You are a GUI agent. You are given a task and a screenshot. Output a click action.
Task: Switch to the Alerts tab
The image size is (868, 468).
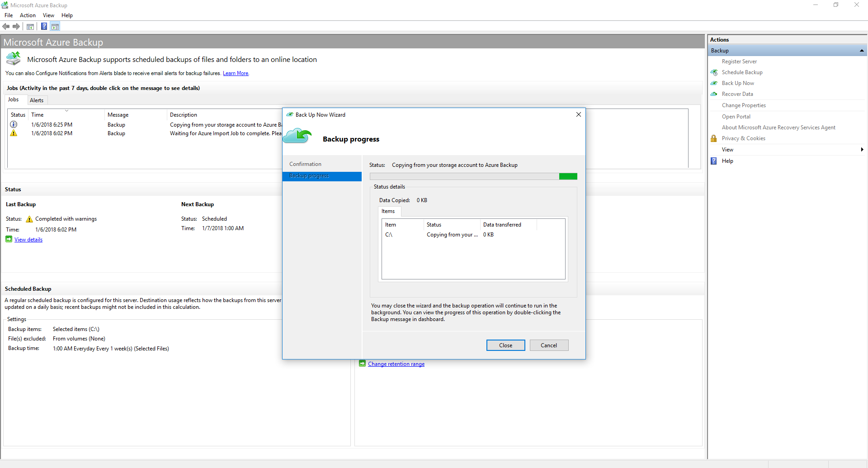pyautogui.click(x=37, y=100)
